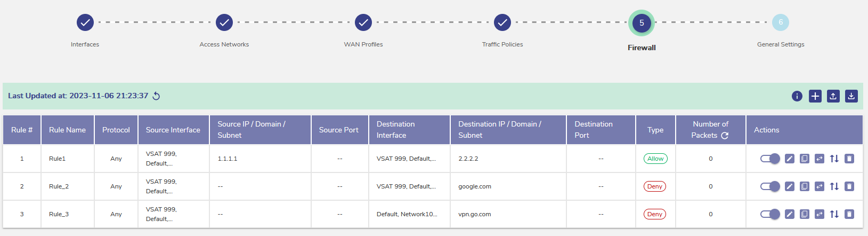Delete Rule_3 using the trash icon
Image resolution: width=868 pixels, height=236 pixels.
[x=849, y=214]
